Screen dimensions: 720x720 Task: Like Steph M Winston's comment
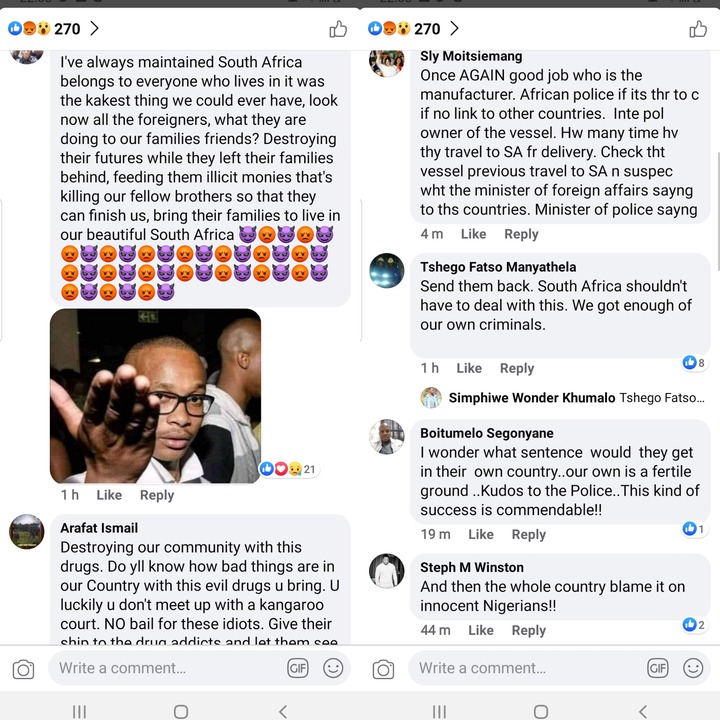481,630
